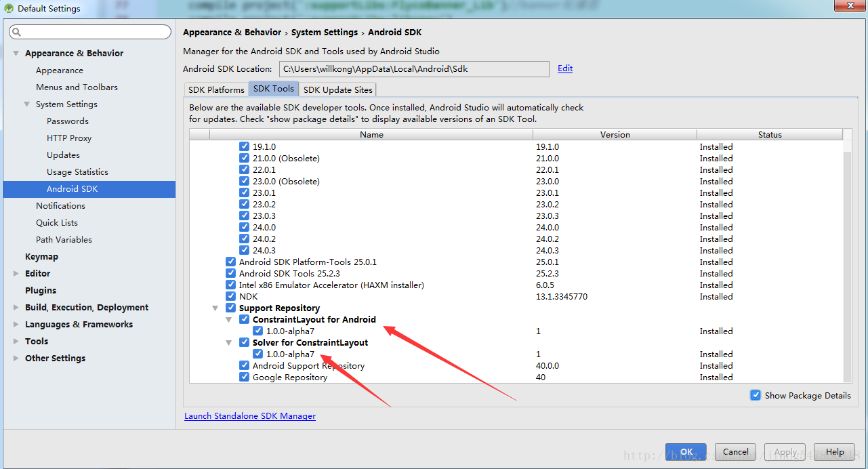
Task: Uncheck Android SDK Platform-Tools 25.0.1
Action: [230, 262]
